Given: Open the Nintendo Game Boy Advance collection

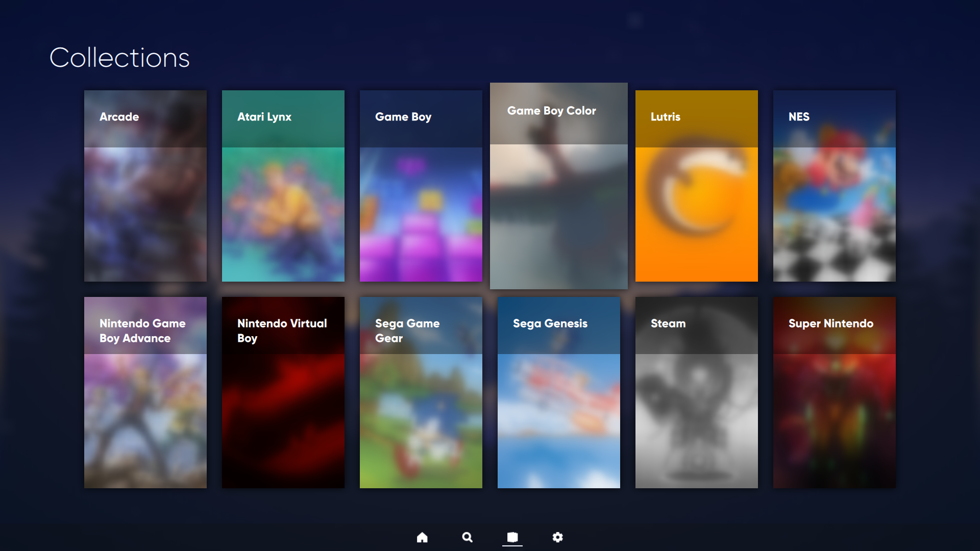Looking at the screenshot, I should pos(145,393).
